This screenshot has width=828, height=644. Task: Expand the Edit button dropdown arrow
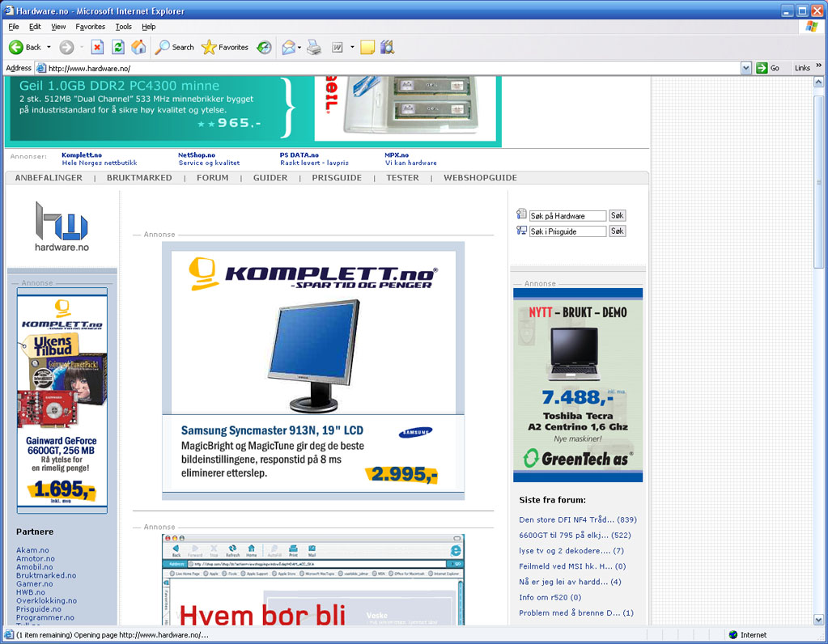click(352, 48)
